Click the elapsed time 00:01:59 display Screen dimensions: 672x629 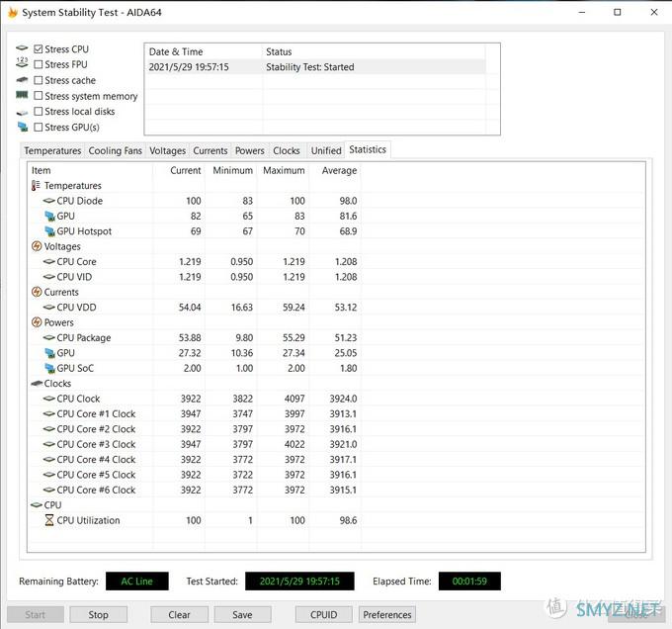tap(469, 581)
